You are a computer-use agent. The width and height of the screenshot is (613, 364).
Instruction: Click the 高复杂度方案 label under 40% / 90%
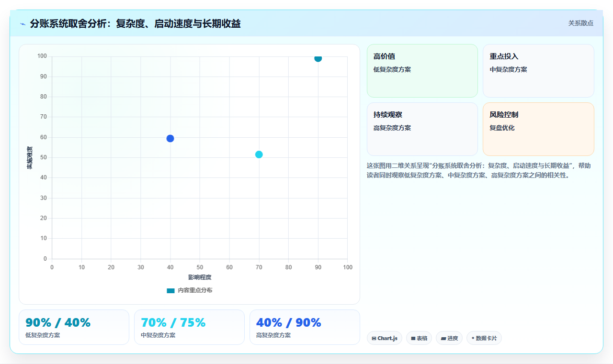(273, 335)
